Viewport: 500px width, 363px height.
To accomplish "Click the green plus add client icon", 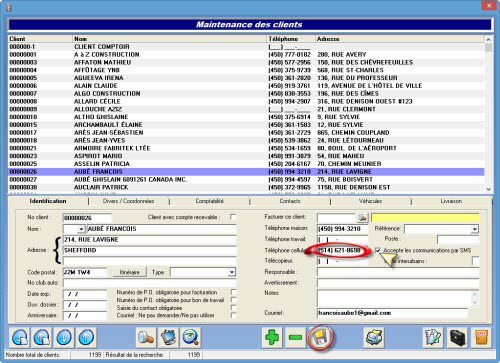I will [272, 337].
